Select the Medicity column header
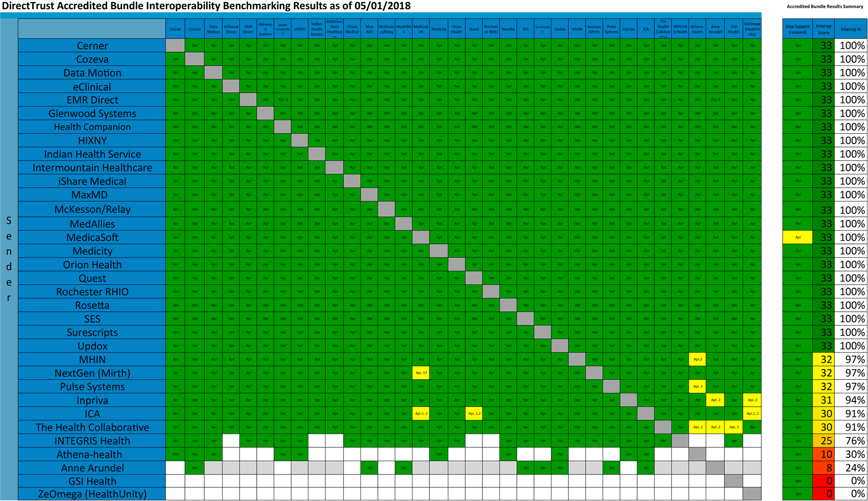Screen dimensions: 868x501 pos(439,29)
